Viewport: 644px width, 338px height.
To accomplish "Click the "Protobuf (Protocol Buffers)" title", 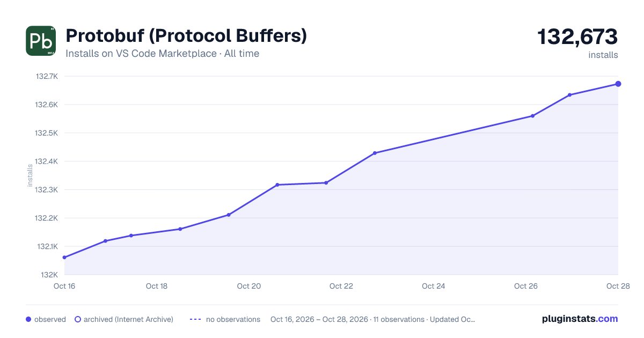I will (186, 36).
